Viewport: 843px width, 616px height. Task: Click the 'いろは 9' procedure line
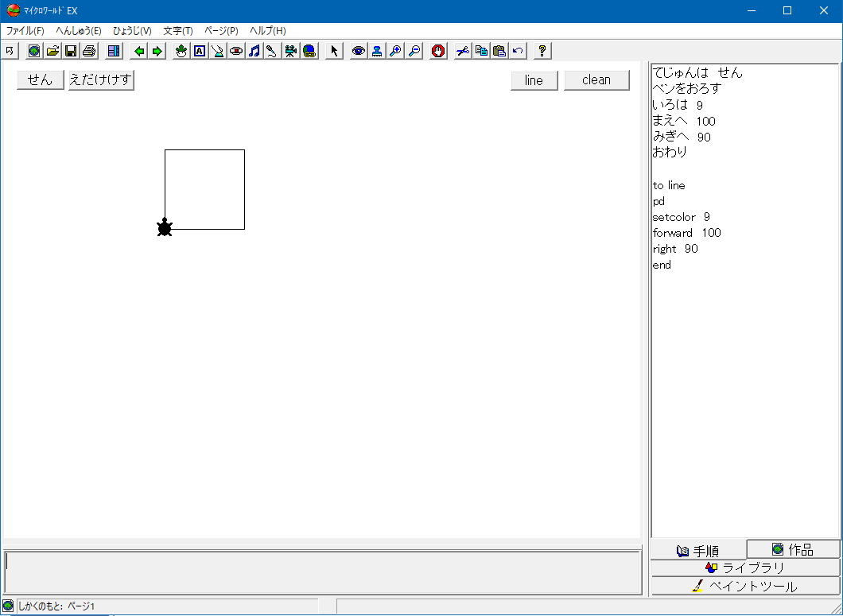(x=678, y=105)
